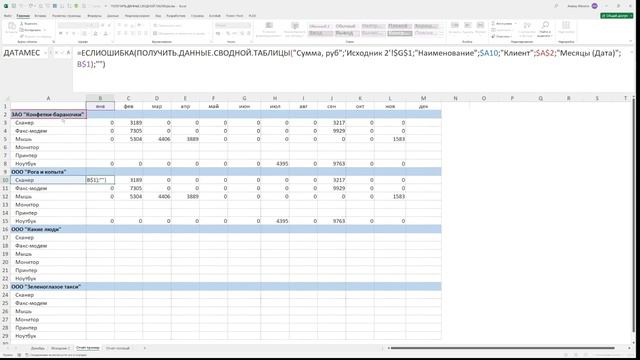This screenshot has height=360, width=640.
Task: Open the Share (Общий доступ) dropdown arrow
Action: (x=631, y=16)
